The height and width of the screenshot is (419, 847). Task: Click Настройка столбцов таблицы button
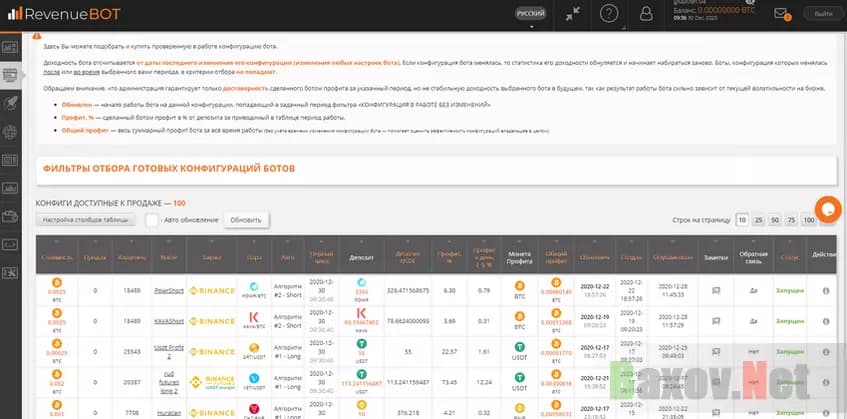tap(87, 220)
